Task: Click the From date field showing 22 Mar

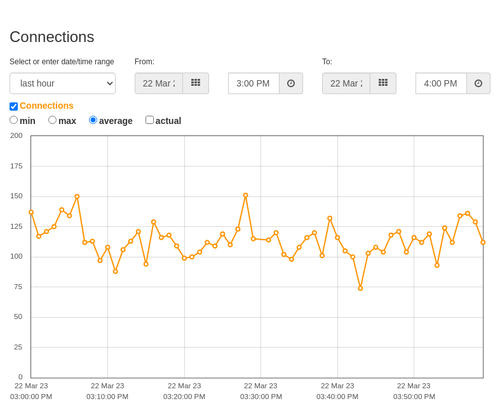Action: [159, 83]
